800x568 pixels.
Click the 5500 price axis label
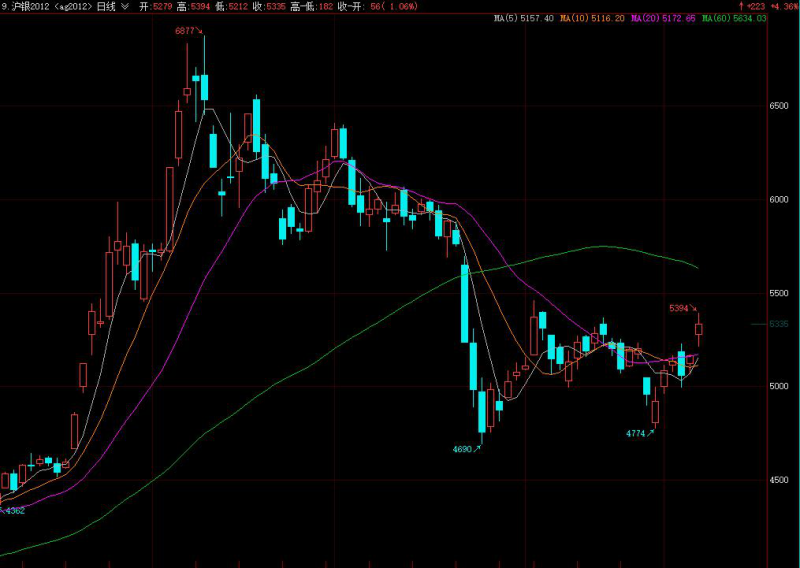[779, 293]
